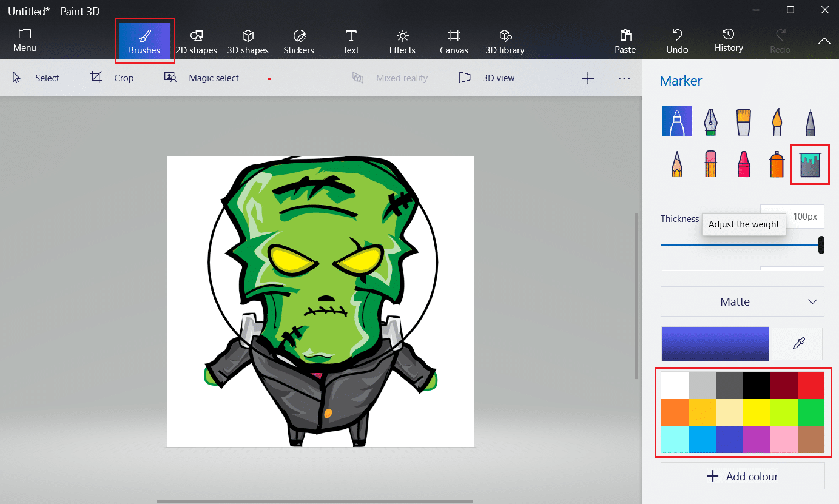Select the Watercolour brush

coord(777,122)
